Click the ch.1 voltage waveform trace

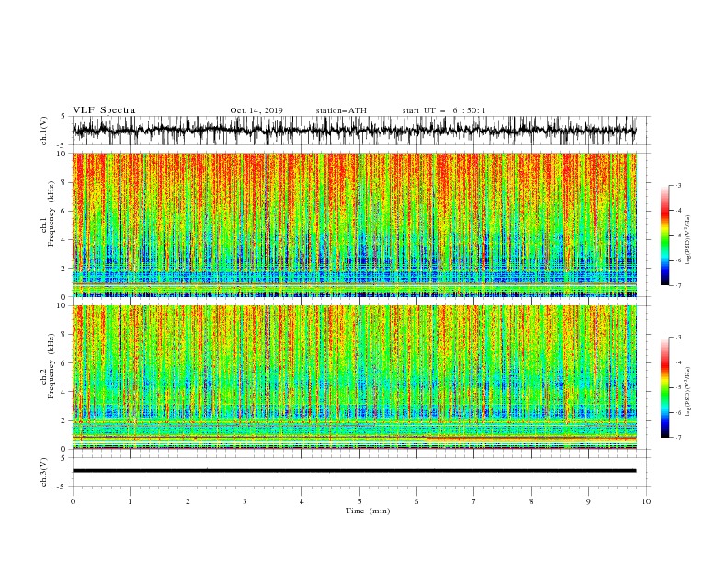point(355,131)
